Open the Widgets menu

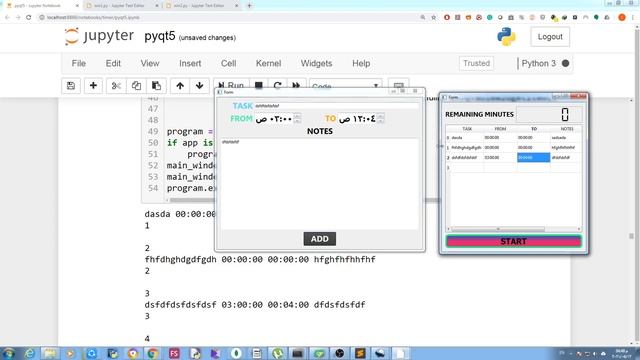(x=316, y=64)
